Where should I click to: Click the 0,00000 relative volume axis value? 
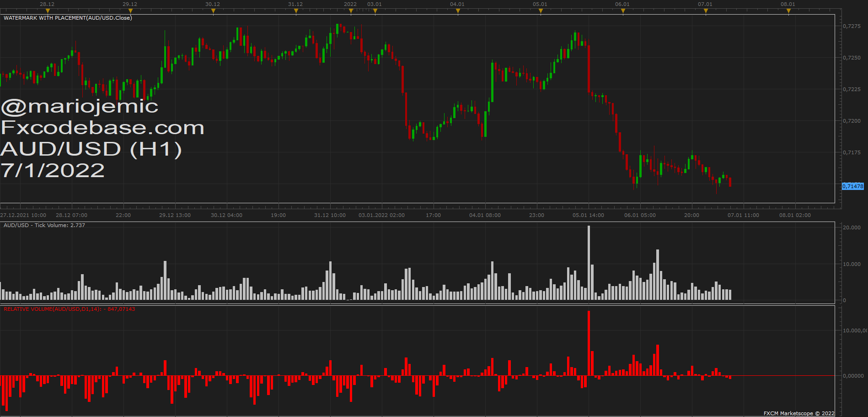[x=853, y=376]
